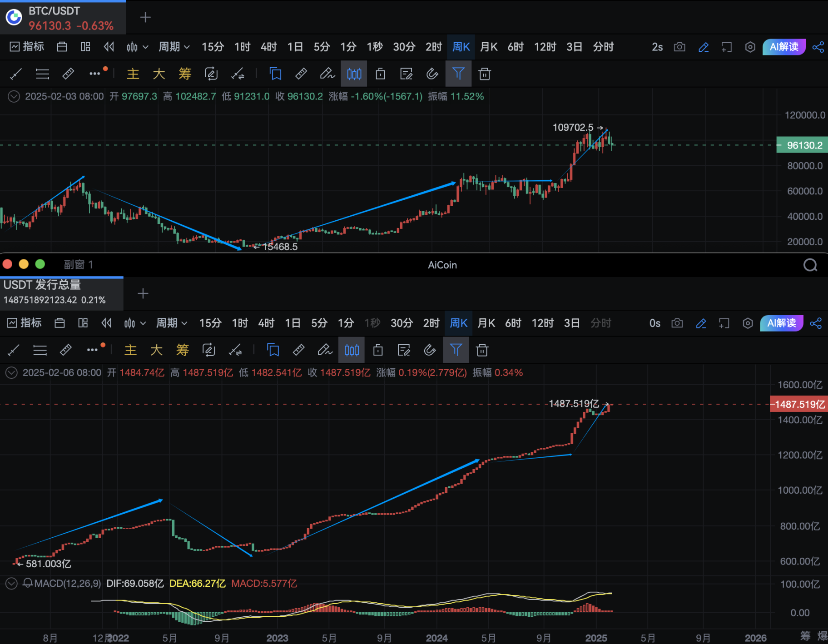Add a new tab next to USDT 发行总量
The width and height of the screenshot is (828, 644).
tap(143, 294)
